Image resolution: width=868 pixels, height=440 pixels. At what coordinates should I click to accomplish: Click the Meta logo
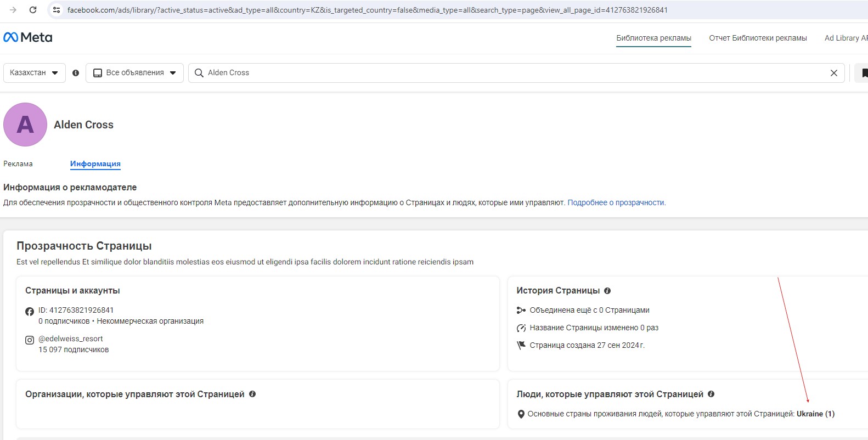(x=28, y=37)
